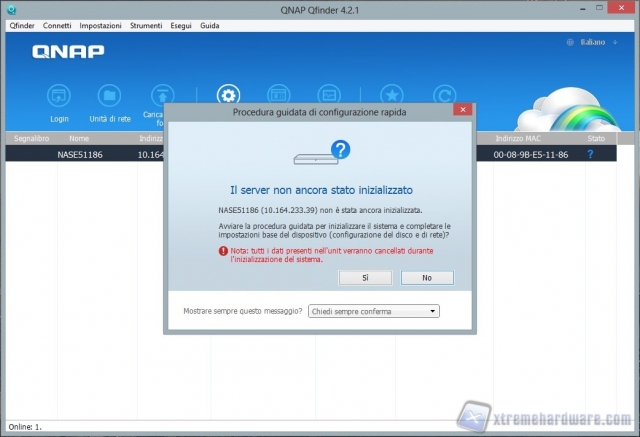
Task: Click the Qfinder app icon in title bar
Action: [11, 9]
